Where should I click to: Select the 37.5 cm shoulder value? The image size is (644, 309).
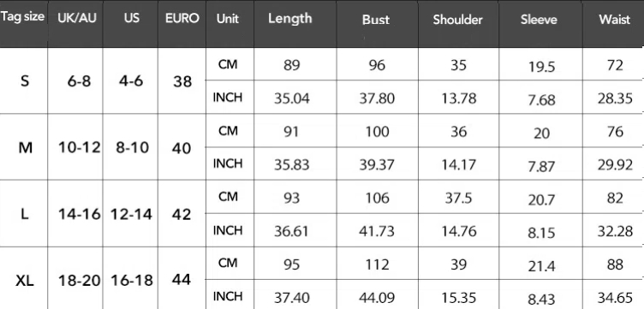click(458, 199)
